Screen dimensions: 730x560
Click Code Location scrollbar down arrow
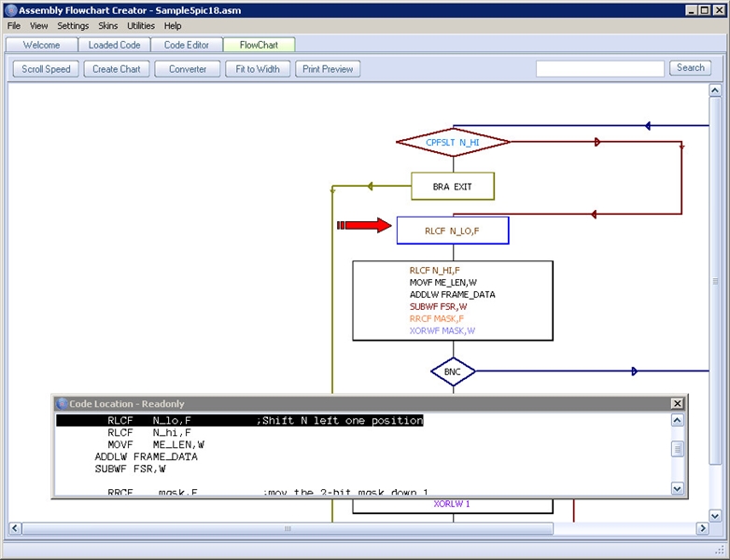(678, 488)
